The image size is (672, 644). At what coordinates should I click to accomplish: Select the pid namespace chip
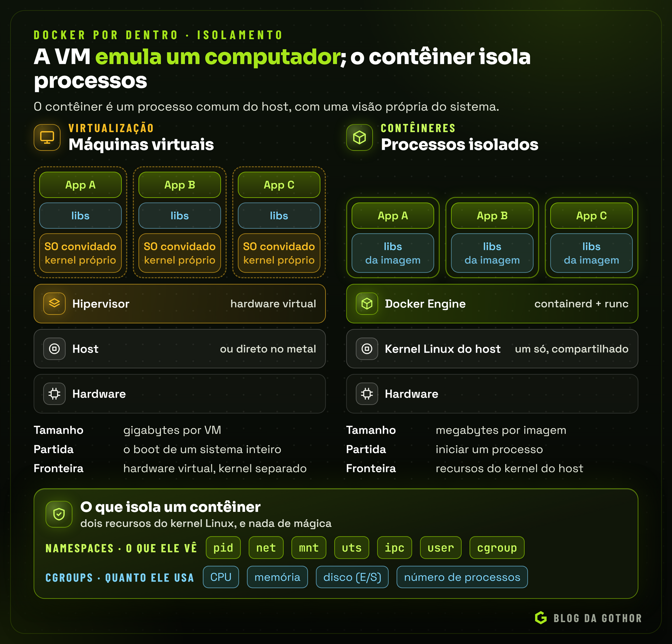pos(223,548)
